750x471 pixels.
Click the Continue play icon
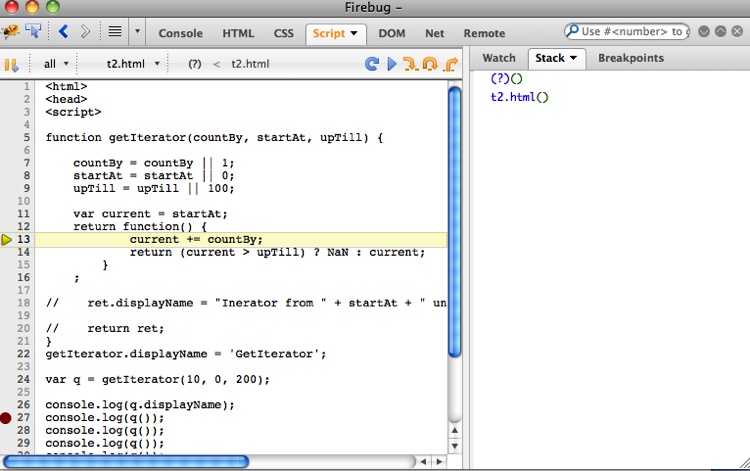(x=392, y=64)
